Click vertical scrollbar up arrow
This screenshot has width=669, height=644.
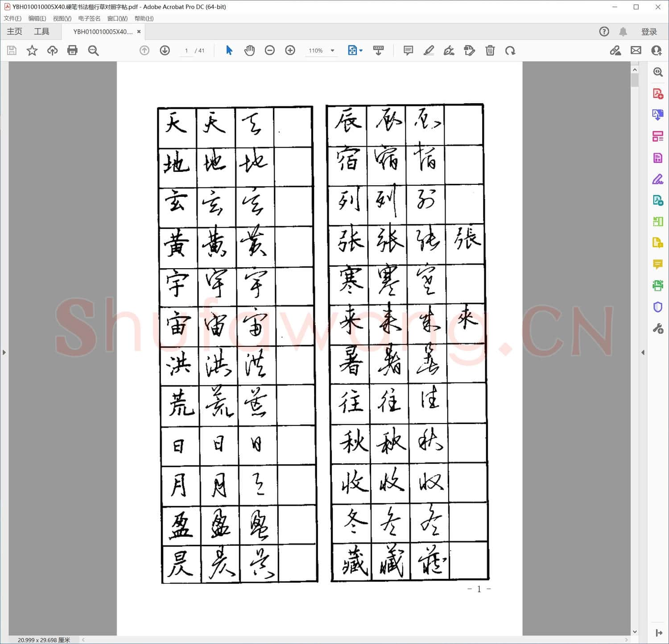click(x=635, y=70)
